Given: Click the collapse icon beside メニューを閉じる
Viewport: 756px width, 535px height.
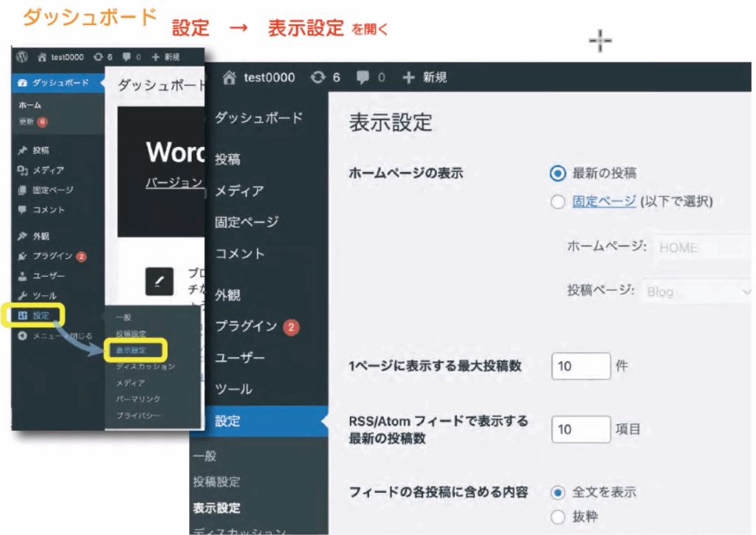Looking at the screenshot, I should [x=22, y=336].
